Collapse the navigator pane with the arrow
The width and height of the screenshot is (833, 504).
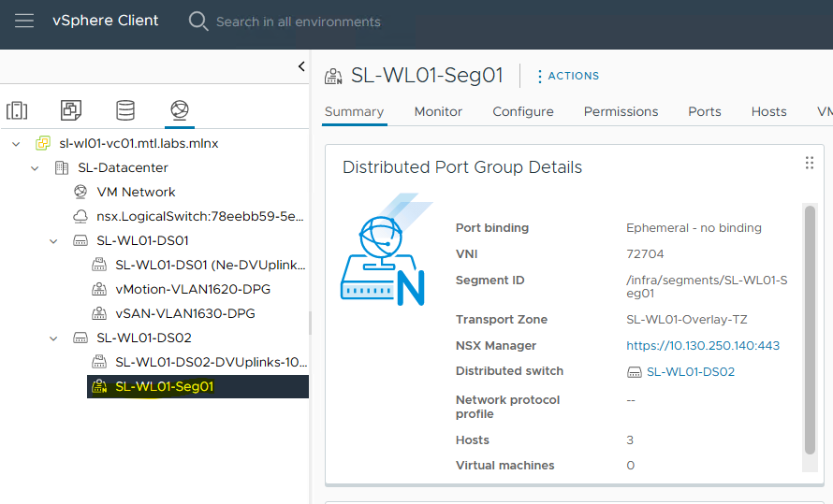[301, 66]
